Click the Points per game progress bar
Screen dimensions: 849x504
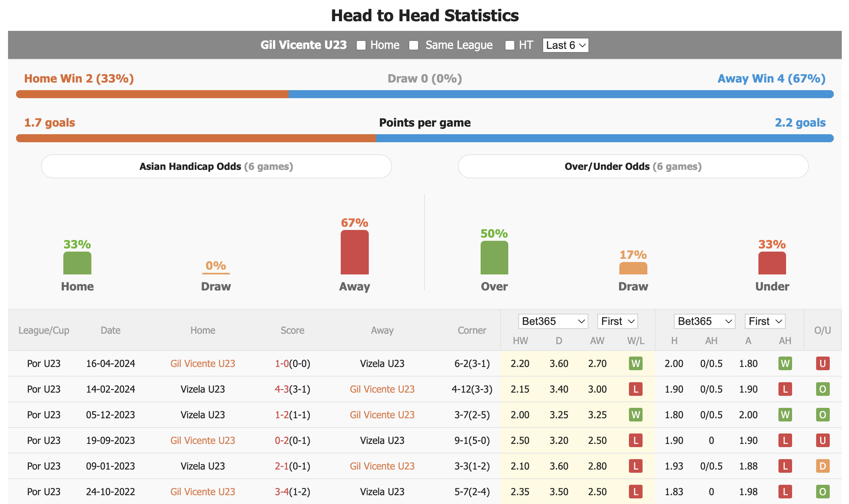425,138
